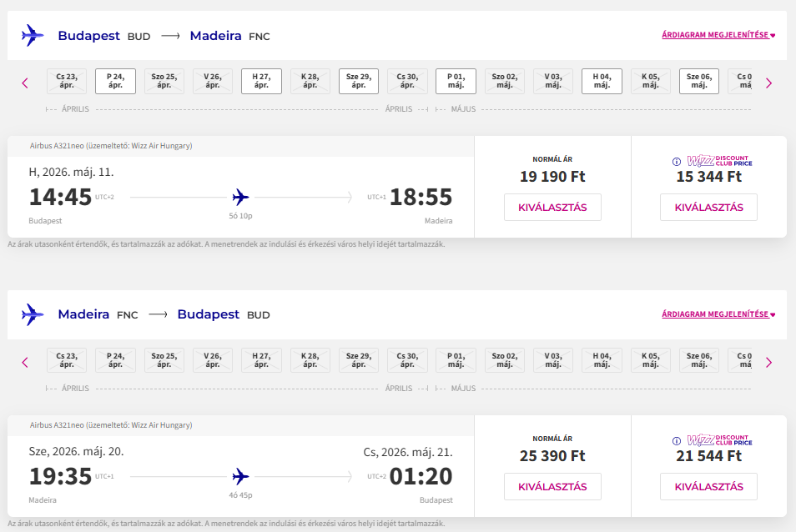This screenshot has height=532, width=796.
Task: Choose outbound date H 27, ápr.
Action: [261, 82]
